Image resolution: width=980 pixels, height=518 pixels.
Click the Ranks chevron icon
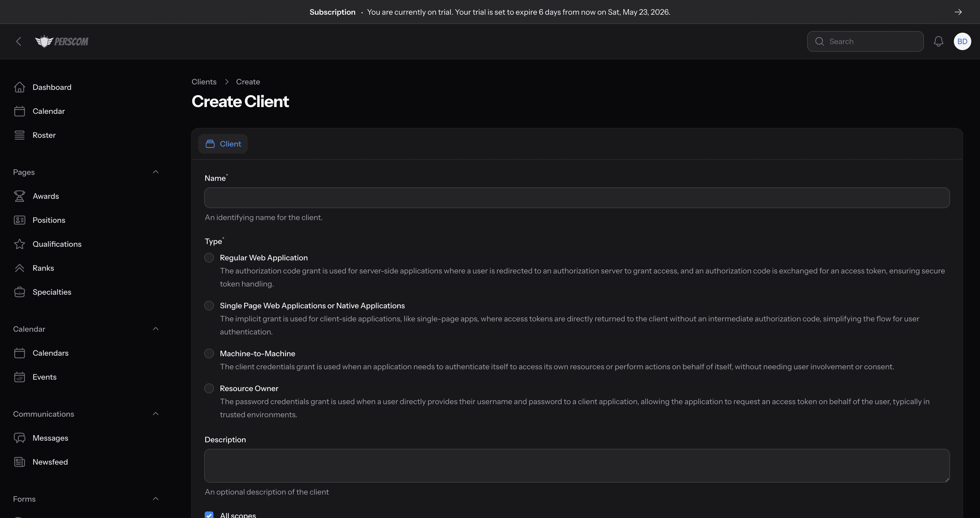[x=19, y=268]
